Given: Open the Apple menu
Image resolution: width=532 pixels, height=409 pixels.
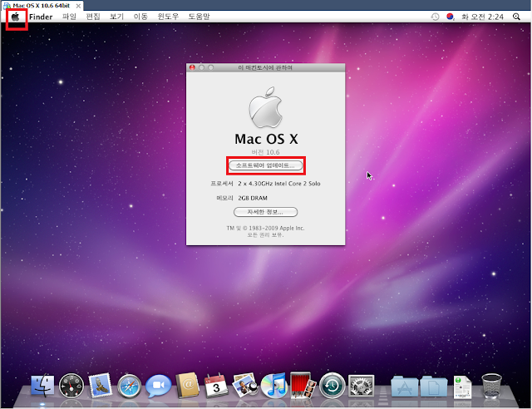Looking at the screenshot, I should (x=15, y=17).
